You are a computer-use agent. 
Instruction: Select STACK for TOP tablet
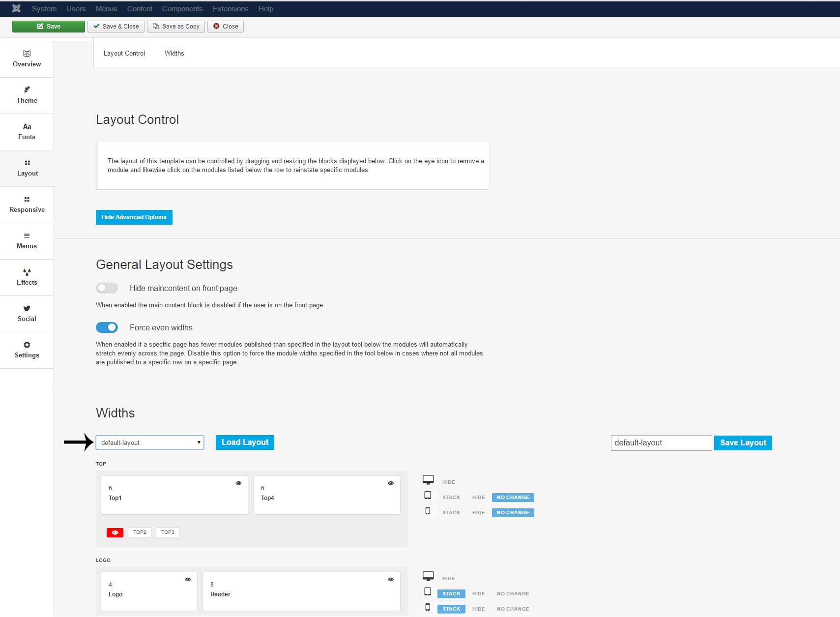point(451,498)
